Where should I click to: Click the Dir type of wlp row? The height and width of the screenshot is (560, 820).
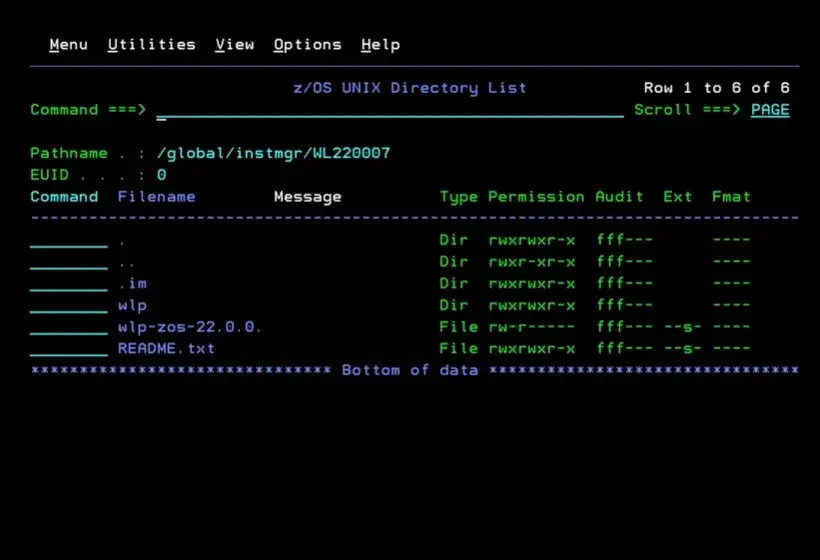pos(453,305)
